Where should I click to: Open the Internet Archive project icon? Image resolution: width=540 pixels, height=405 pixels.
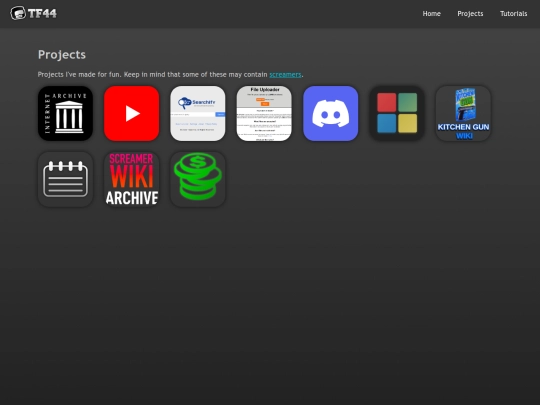click(x=65, y=113)
